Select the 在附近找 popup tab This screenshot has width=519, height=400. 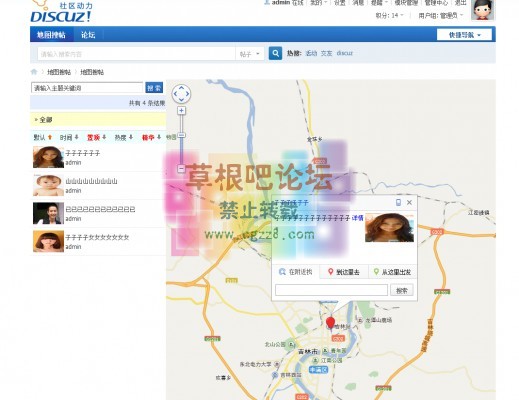coord(296,272)
